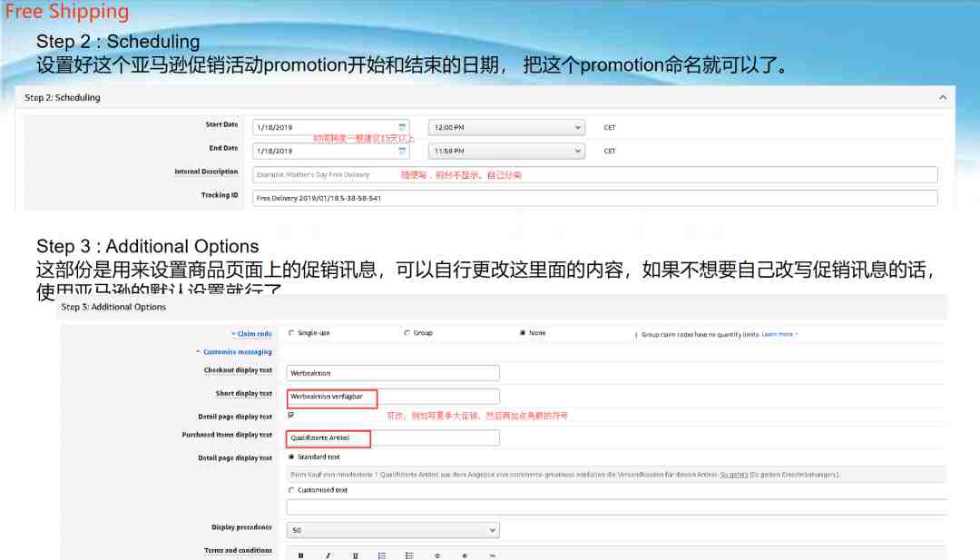Collapse the Customize messaging section

pos(234,352)
